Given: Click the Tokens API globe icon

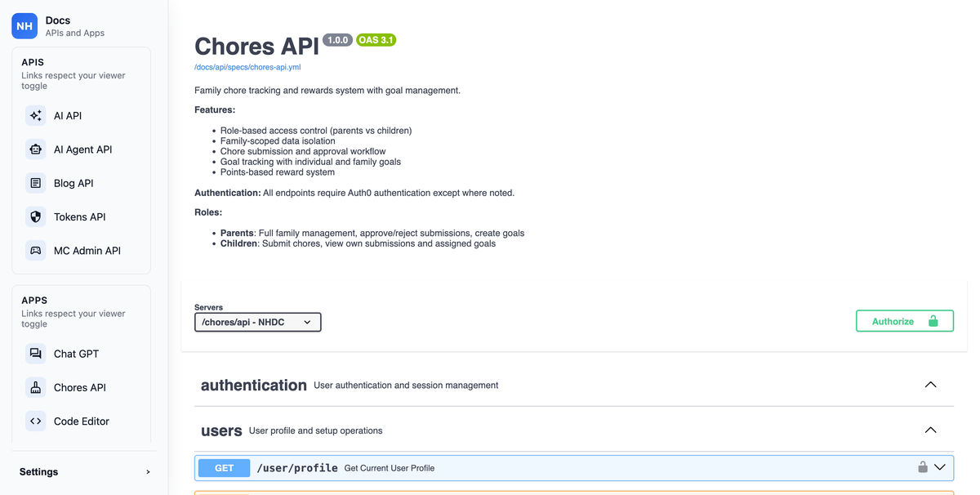Looking at the screenshot, I should coord(36,216).
